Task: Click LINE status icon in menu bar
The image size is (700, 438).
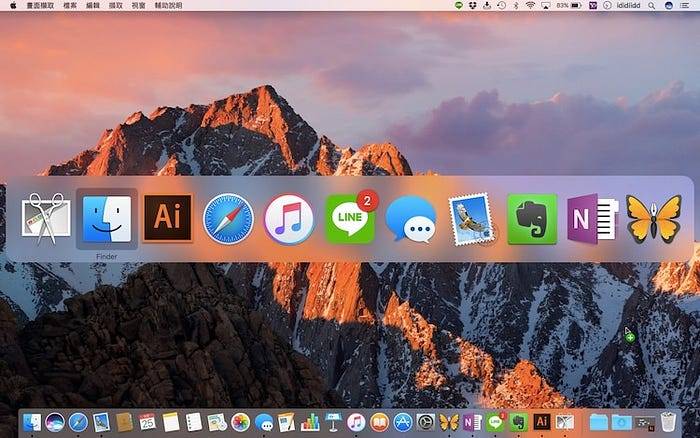Action: click(x=458, y=5)
